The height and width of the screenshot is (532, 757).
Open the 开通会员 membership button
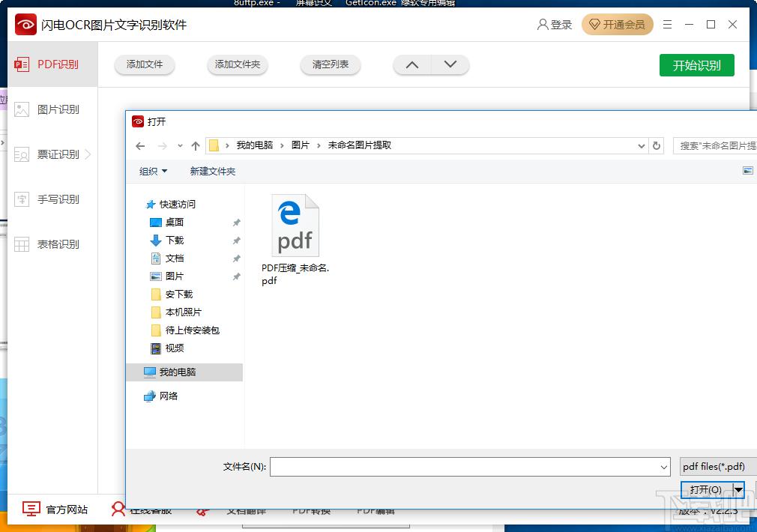(618, 25)
